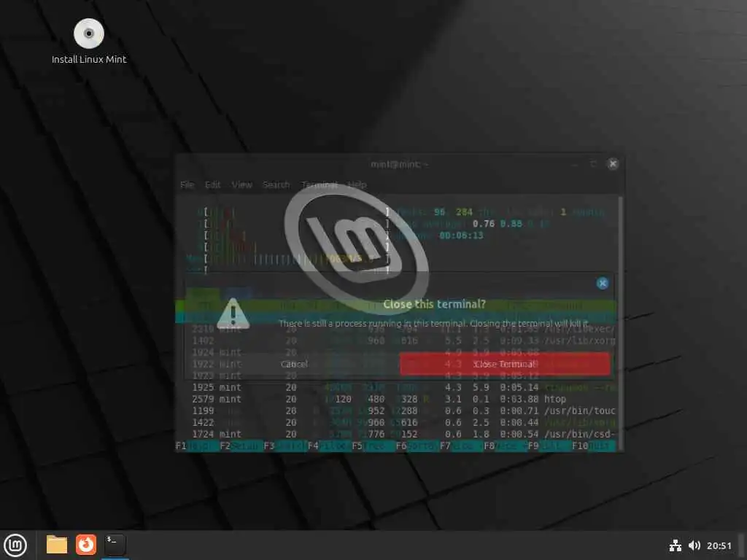Click the terminal's vertical scrollbar

tap(620, 322)
